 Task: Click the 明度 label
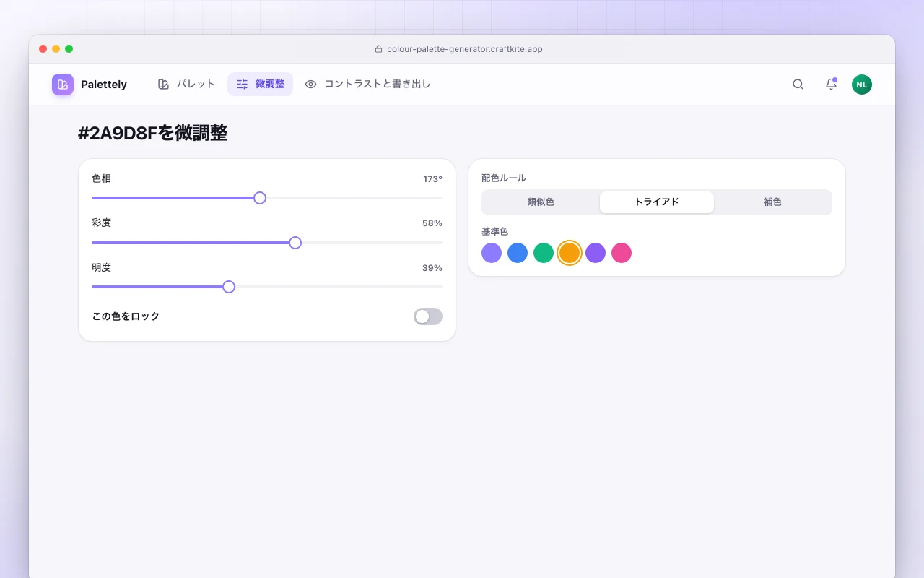tap(102, 267)
